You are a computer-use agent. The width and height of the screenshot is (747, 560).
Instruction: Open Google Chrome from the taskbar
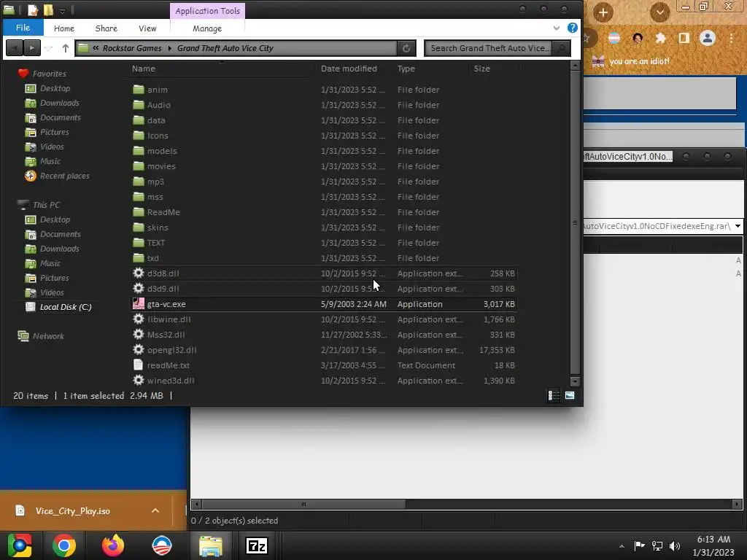pyautogui.click(x=64, y=545)
